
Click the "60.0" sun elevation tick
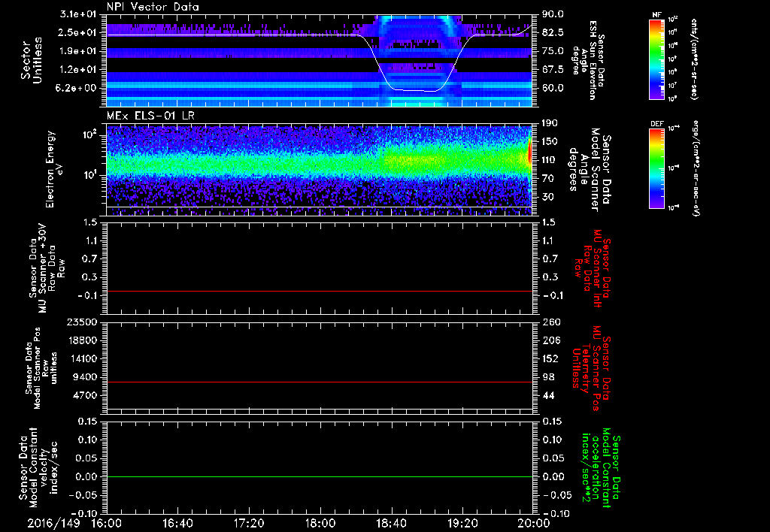click(x=553, y=88)
